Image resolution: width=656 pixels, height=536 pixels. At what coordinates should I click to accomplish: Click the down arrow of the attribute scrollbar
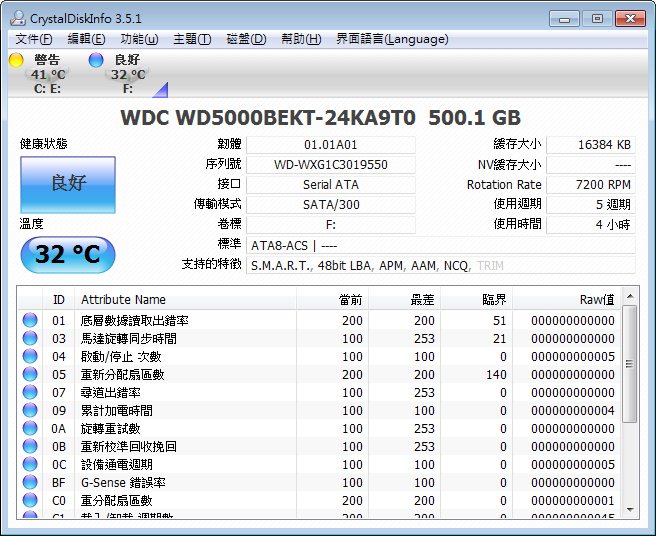630,510
